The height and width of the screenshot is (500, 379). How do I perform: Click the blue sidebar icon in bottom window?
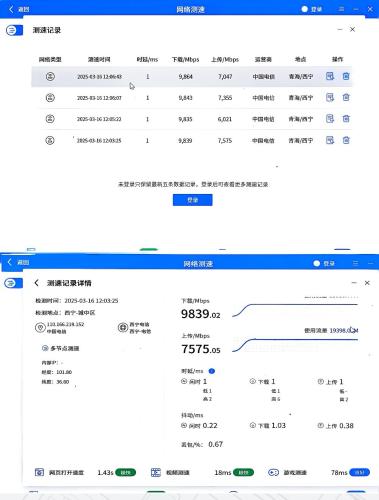[13, 283]
